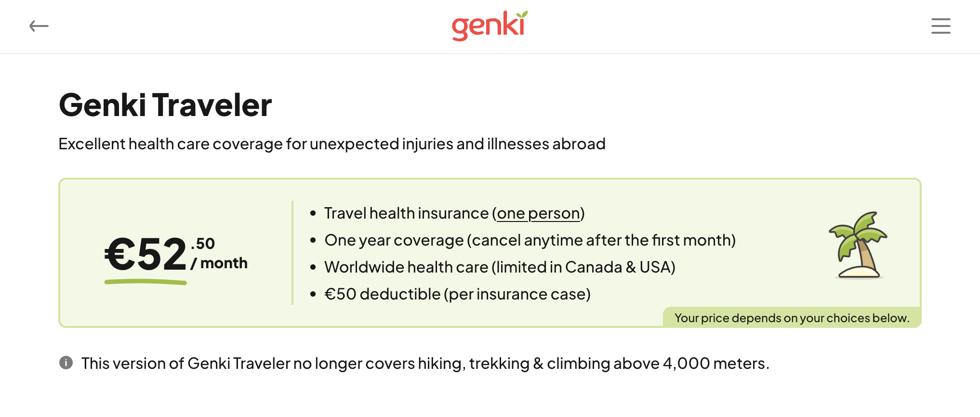
Task: Click the three-line menu icon top right
Action: pyautogui.click(x=940, y=26)
